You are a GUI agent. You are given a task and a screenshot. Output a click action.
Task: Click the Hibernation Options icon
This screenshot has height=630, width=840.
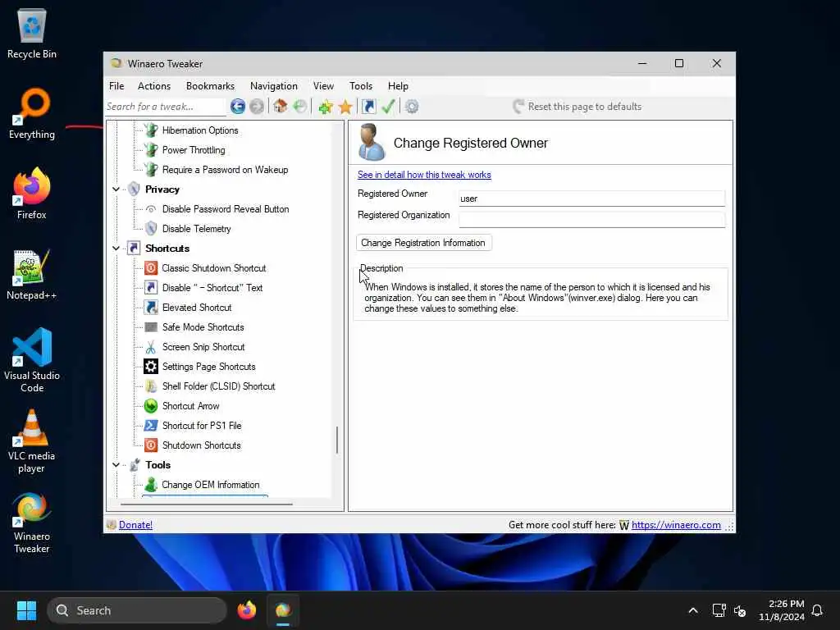click(151, 130)
